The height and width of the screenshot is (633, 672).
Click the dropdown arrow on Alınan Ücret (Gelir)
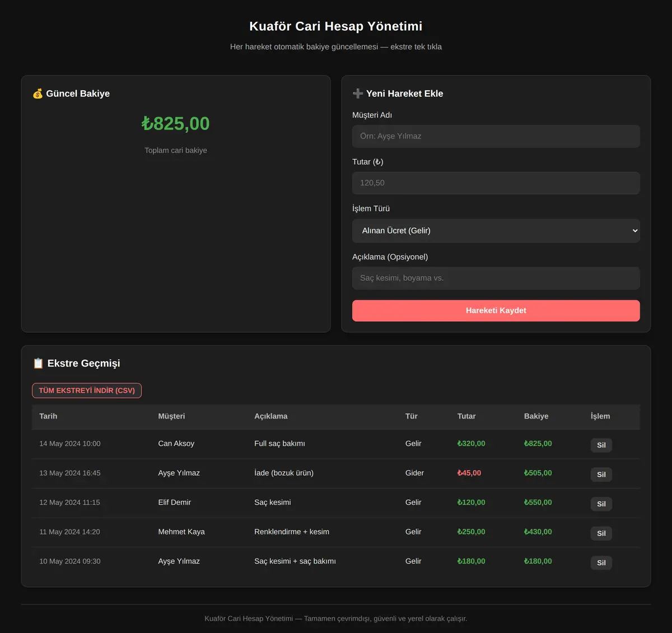click(x=634, y=231)
